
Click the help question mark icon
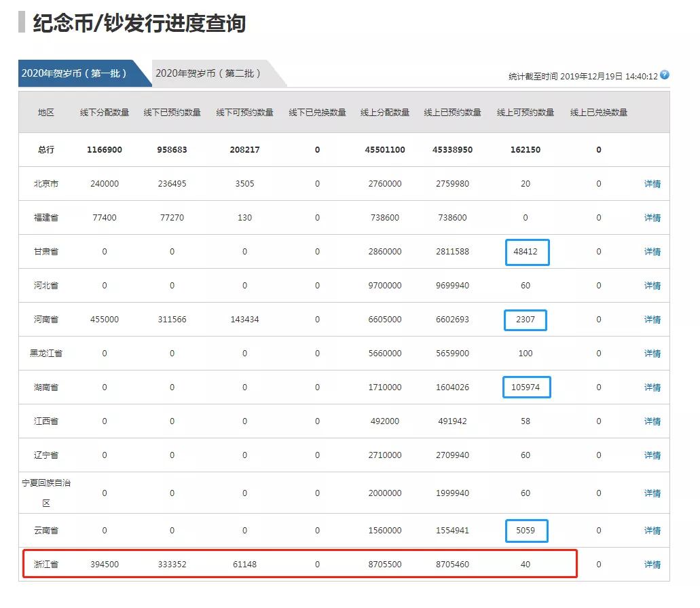[x=665, y=75]
